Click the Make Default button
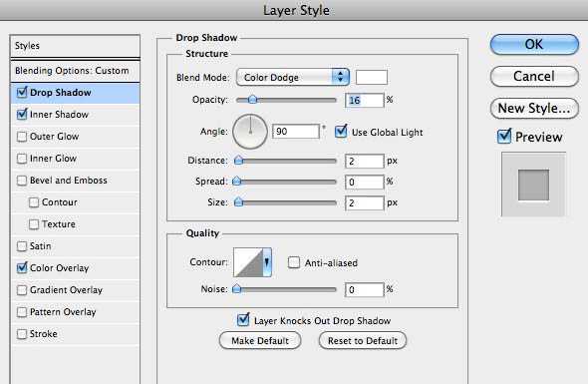 260,340
